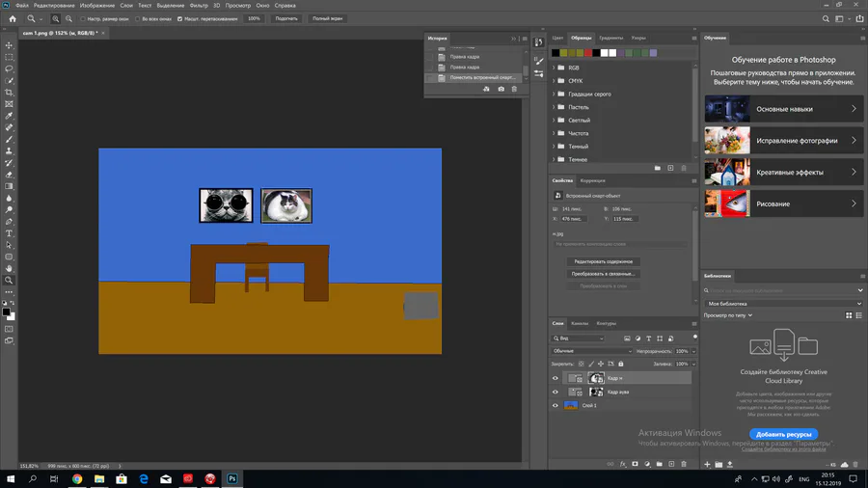
Task: Toggle layer filtering switch in Layers panel
Action: (694, 337)
